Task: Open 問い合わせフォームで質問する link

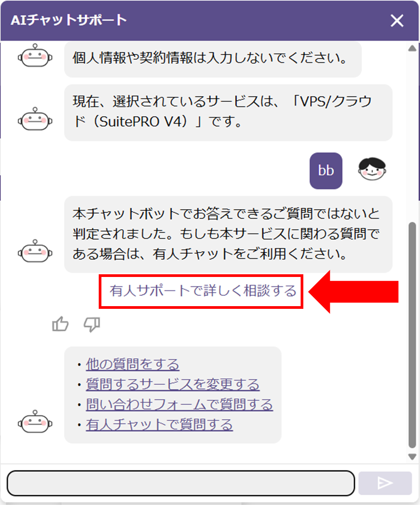Action: click(x=179, y=405)
